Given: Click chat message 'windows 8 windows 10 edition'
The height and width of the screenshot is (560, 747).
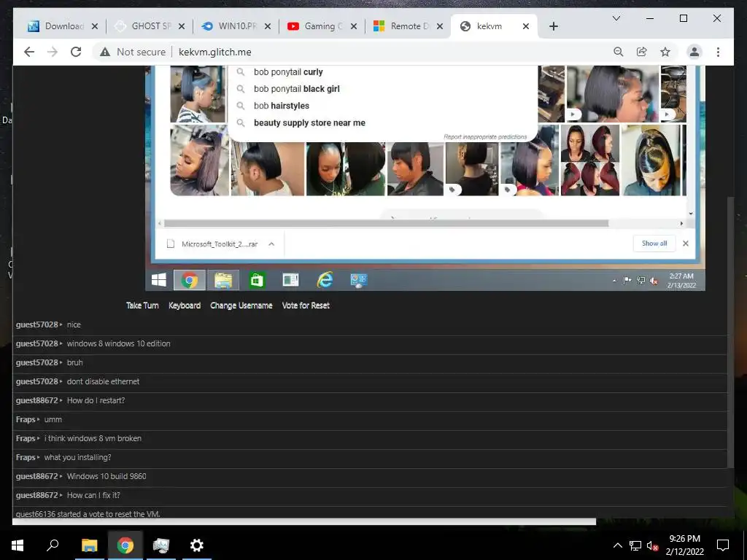Looking at the screenshot, I should [119, 343].
